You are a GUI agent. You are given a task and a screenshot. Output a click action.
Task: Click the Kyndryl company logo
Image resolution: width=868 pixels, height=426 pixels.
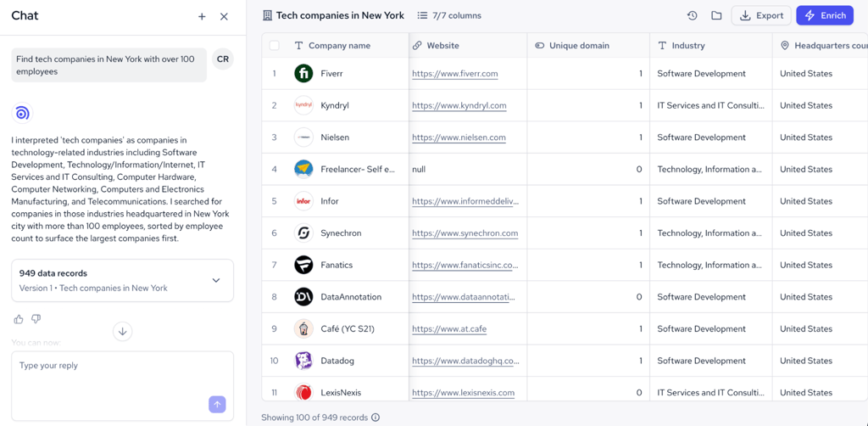pyautogui.click(x=303, y=105)
